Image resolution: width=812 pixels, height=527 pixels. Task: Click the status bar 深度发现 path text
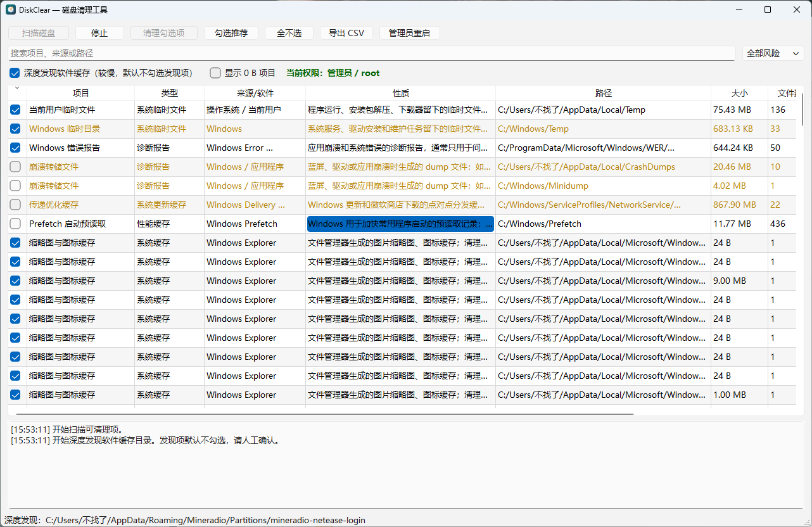tap(185, 520)
